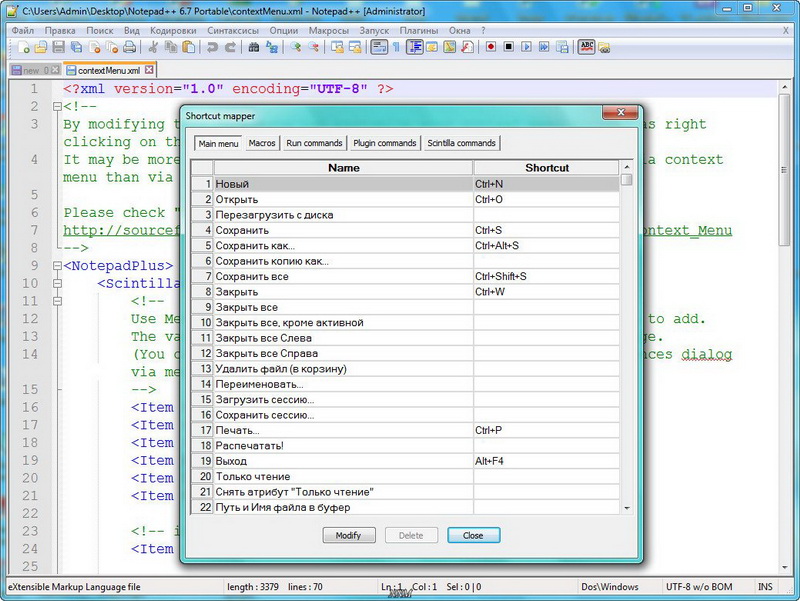The width and height of the screenshot is (800, 601).
Task: Click the Save Recorded Macro icon
Action: click(562, 47)
